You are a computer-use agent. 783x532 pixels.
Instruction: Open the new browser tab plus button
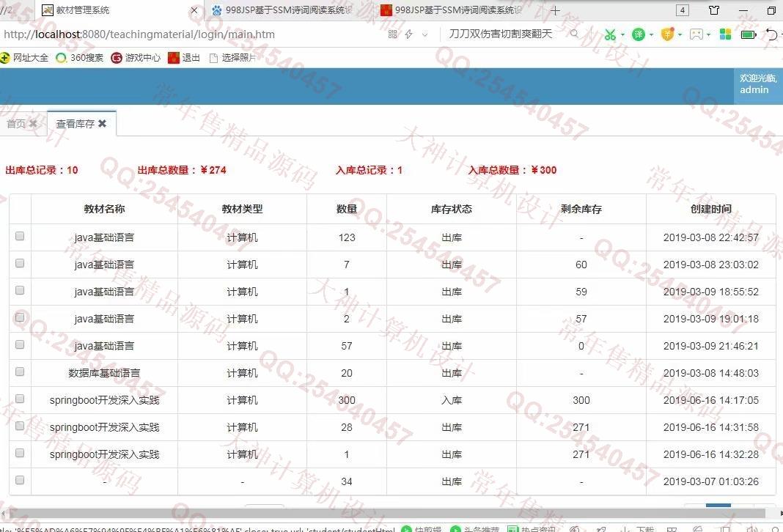click(555, 10)
